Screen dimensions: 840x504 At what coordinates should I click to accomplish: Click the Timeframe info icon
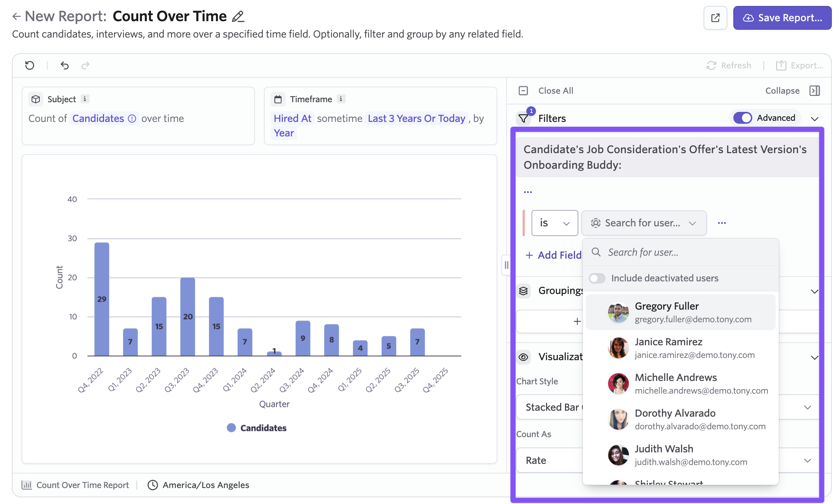click(x=341, y=99)
